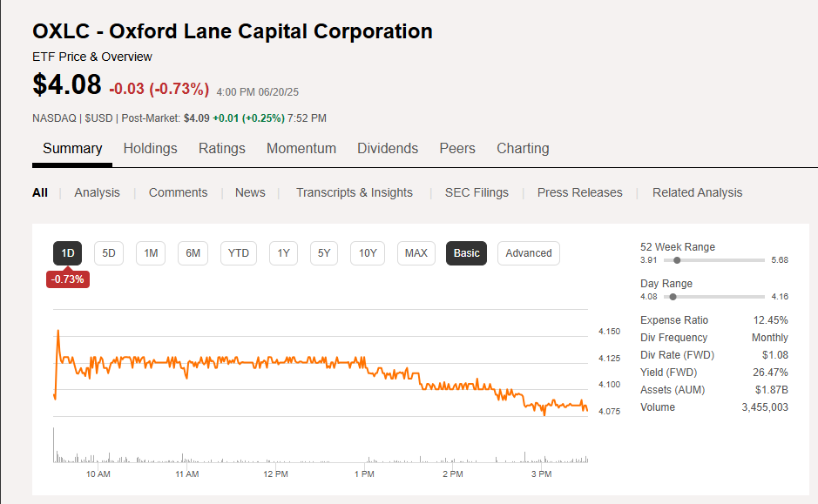
Task: Click the day high 4.16
Action: (x=780, y=297)
